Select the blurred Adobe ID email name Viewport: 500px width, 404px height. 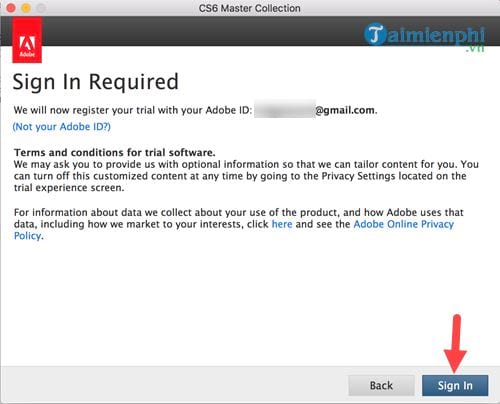[285, 109]
